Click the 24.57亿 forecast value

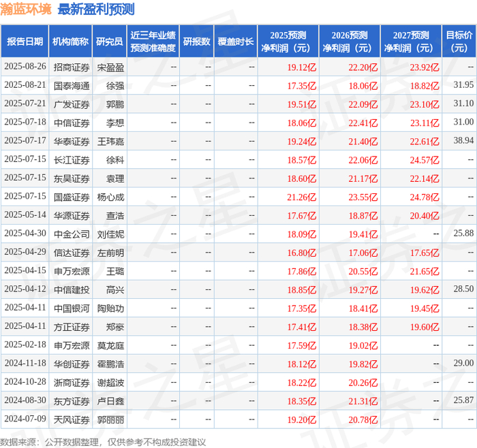[x=425, y=160]
